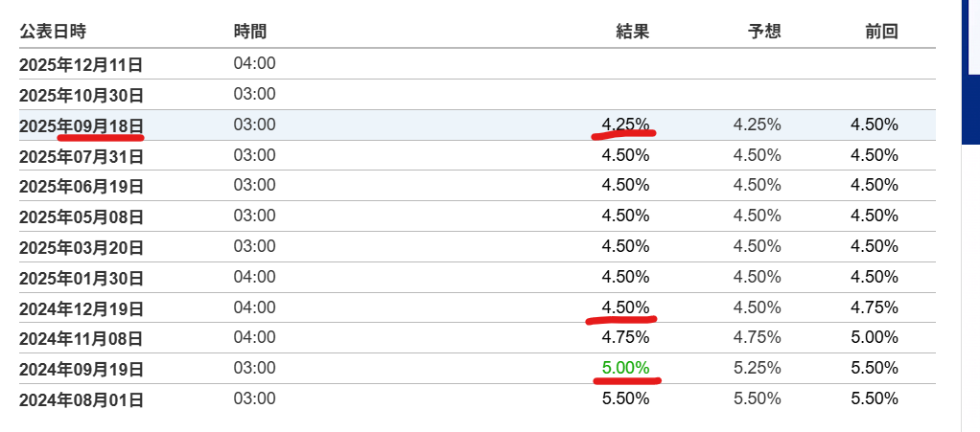Screen dimensions: 980x432
Task: Click the 前回 column header
Action: coord(882,32)
